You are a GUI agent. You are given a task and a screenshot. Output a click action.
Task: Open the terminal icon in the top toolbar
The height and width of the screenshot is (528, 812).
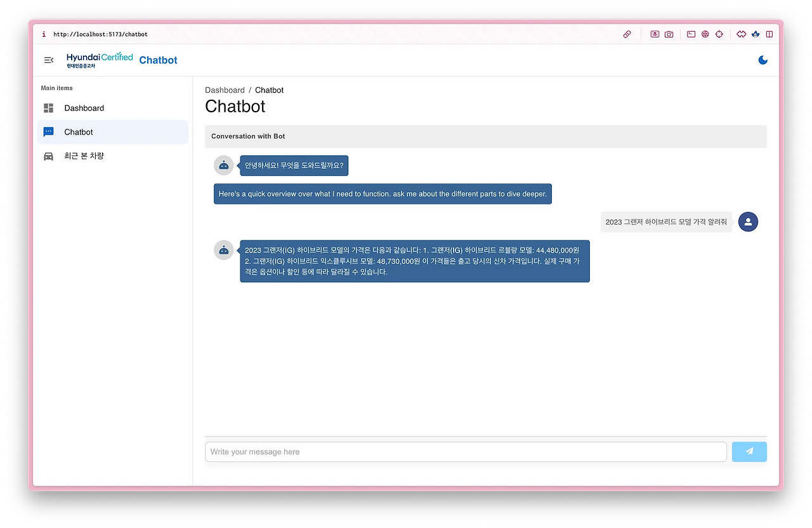[691, 34]
